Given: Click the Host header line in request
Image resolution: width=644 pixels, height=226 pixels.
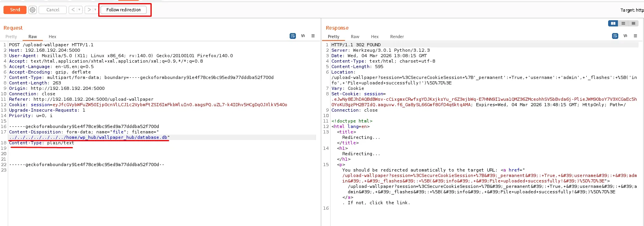Looking at the screenshot, I should (x=44, y=50).
